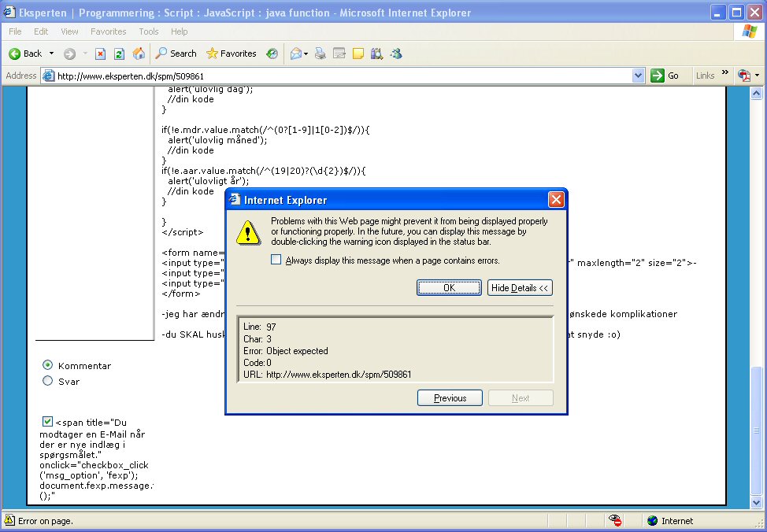This screenshot has height=532, width=767.
Task: Click the scrollbar down arrow
Action: point(756,501)
